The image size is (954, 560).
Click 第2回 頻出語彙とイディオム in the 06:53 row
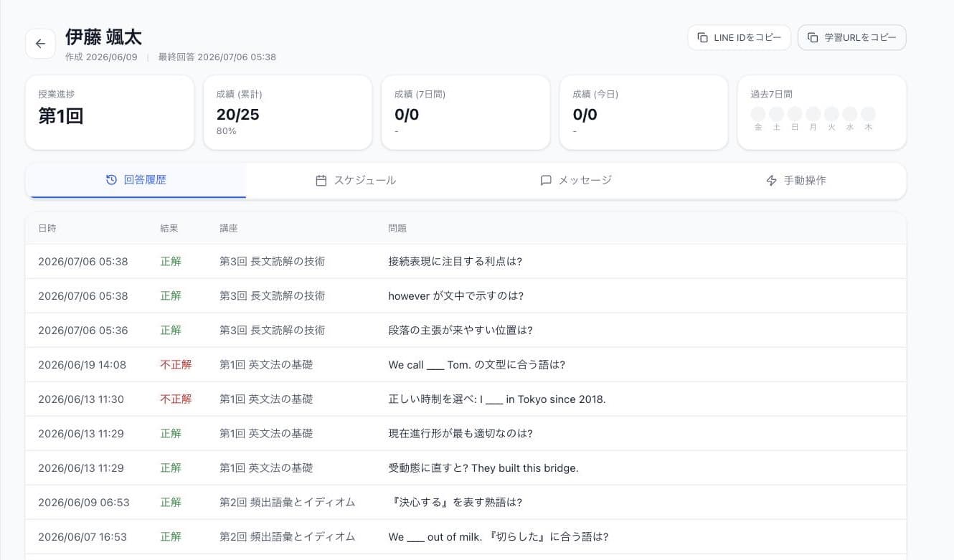(x=288, y=503)
